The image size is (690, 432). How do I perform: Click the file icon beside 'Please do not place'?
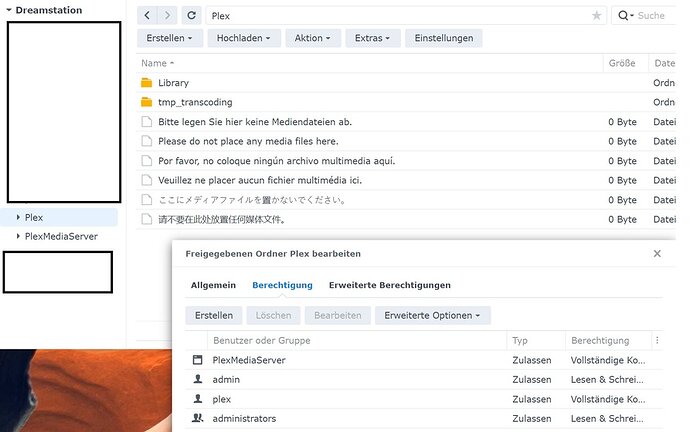click(147, 141)
